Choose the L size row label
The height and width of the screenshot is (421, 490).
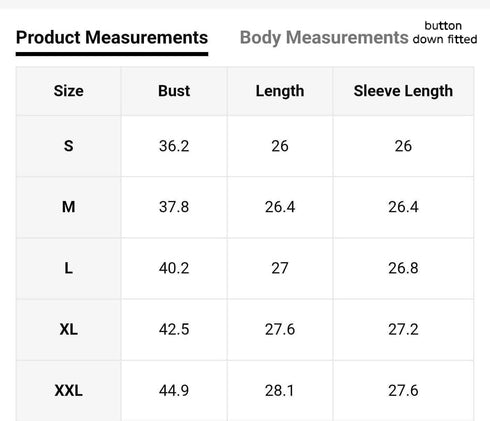pos(69,268)
